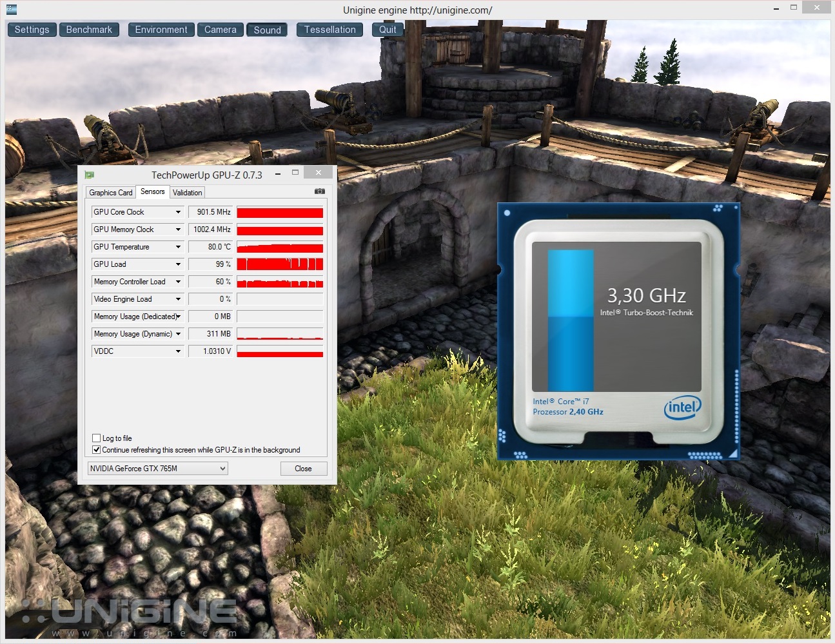
Task: Switch to the Sensors tab
Action: [x=153, y=191]
